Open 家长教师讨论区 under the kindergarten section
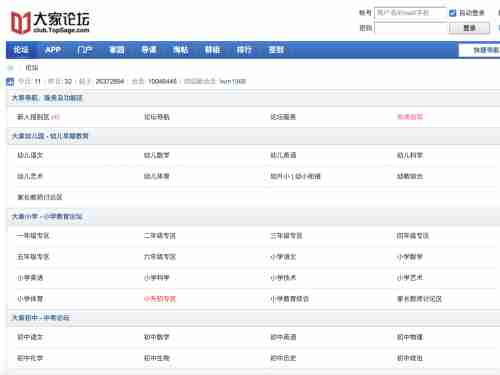The height and width of the screenshot is (375, 500). pos(40,197)
